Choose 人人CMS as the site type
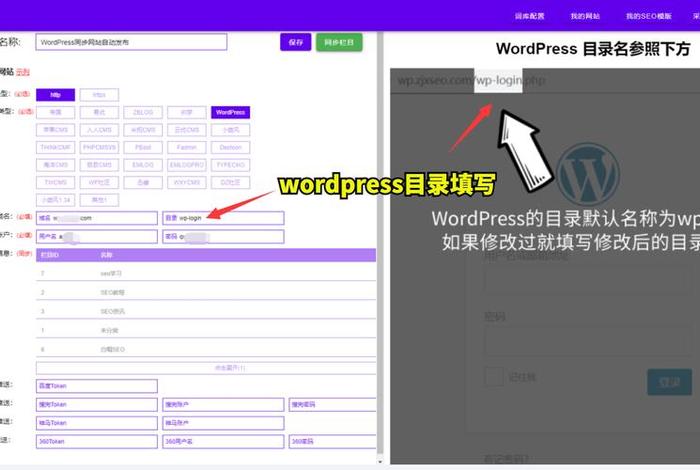700x470 pixels. coord(99,130)
